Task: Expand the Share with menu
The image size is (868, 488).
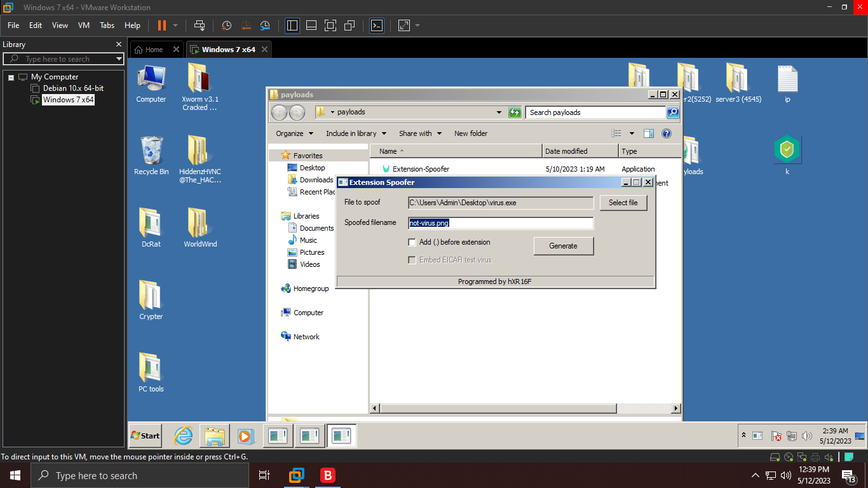Action: [x=420, y=133]
